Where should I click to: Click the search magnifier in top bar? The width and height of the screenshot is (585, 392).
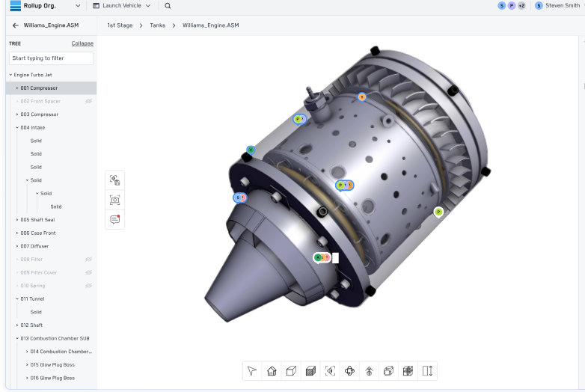167,6
